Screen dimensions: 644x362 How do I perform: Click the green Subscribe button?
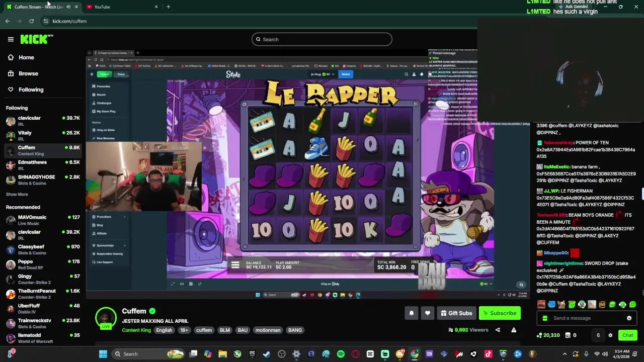pos(500,313)
